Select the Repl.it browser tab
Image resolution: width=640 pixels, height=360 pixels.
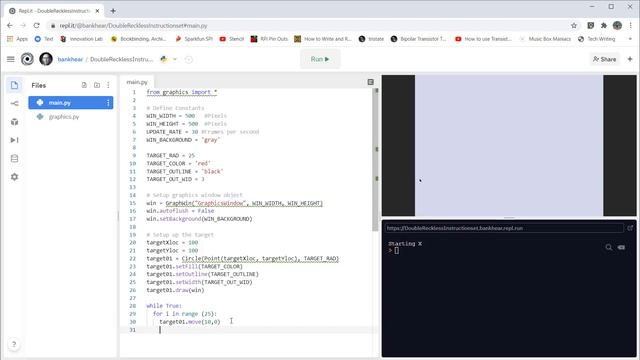pos(54,11)
